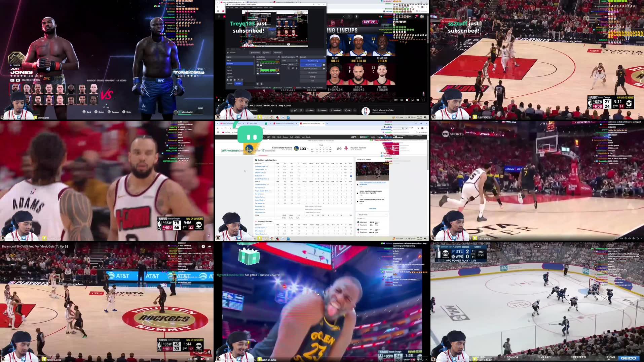Move scene up arrow in Scenes dock
Viewport: 644px width, 362px height.
coord(238,80)
